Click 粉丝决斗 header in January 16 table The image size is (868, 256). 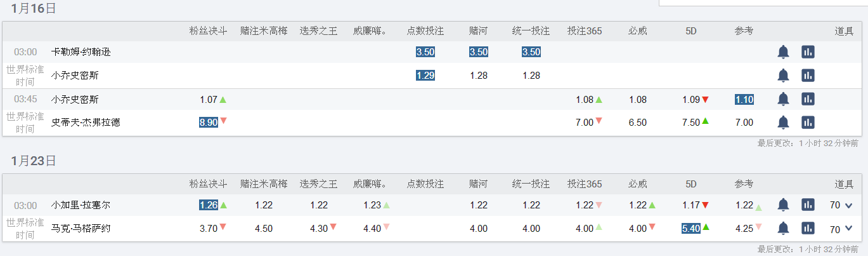pos(208,30)
